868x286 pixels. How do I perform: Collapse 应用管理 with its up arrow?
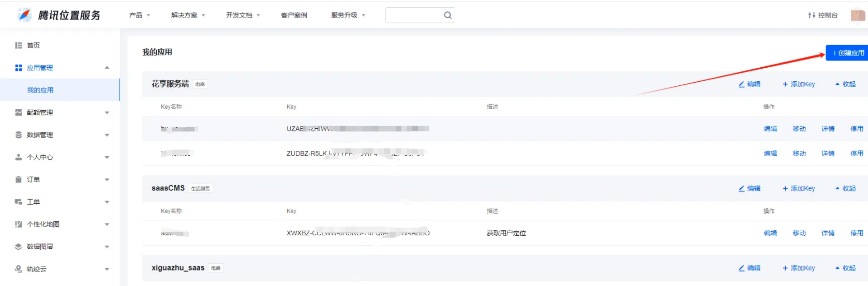click(107, 68)
